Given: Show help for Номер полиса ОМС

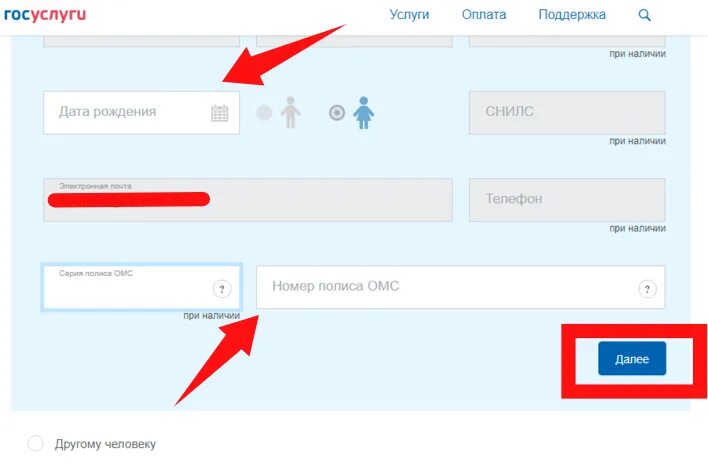Looking at the screenshot, I should [647, 289].
